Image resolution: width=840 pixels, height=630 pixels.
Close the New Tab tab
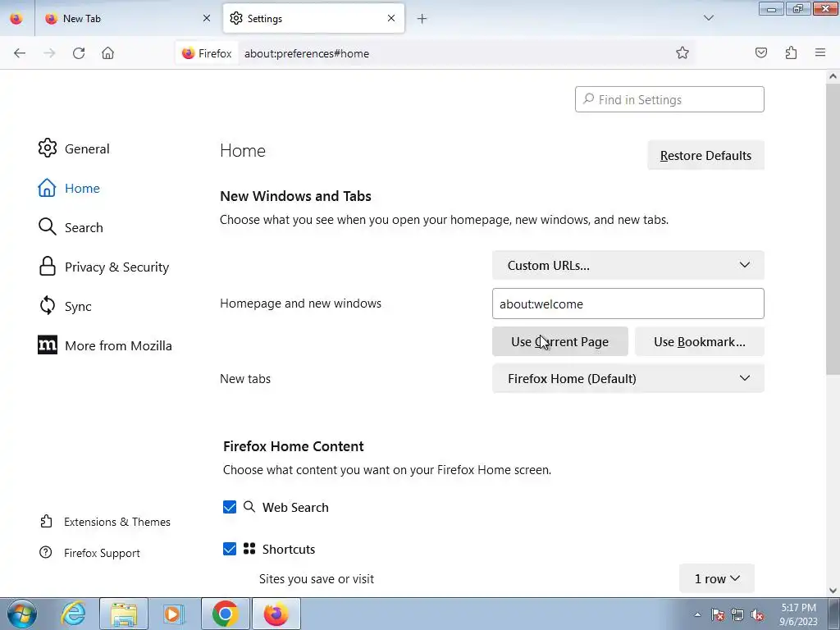coord(207,18)
